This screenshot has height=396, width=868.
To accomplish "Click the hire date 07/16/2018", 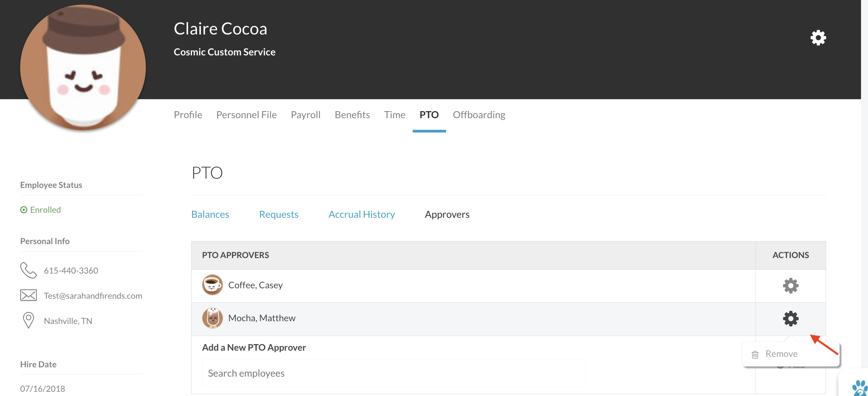I will [x=43, y=389].
